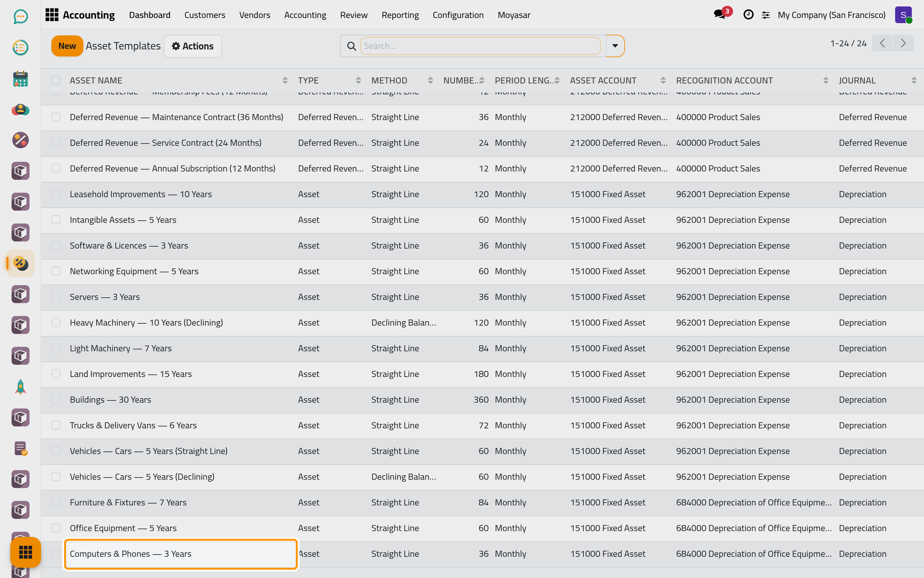The image size is (924, 578).
Task: Go to next page arrow
Action: pos(903,43)
